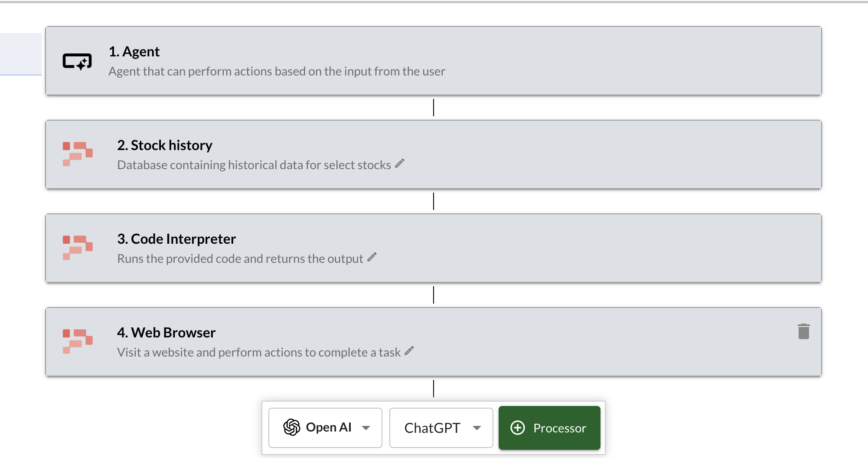This screenshot has width=868, height=458.
Task: Click the "2. Stock history" title
Action: point(164,145)
